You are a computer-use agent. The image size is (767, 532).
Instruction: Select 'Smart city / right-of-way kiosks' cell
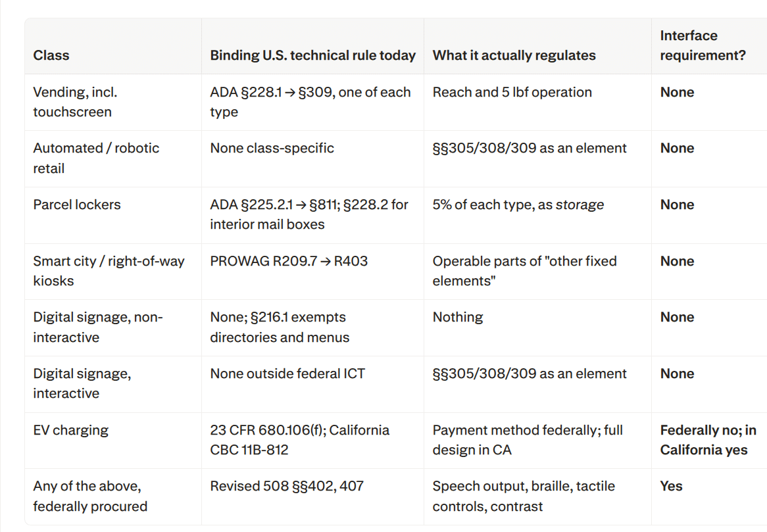click(109, 271)
